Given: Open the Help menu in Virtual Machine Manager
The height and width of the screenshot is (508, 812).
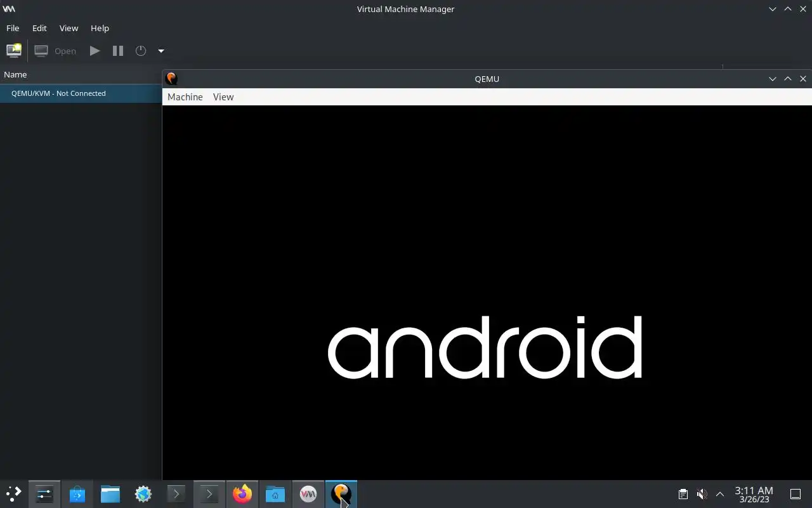Looking at the screenshot, I should 100,28.
